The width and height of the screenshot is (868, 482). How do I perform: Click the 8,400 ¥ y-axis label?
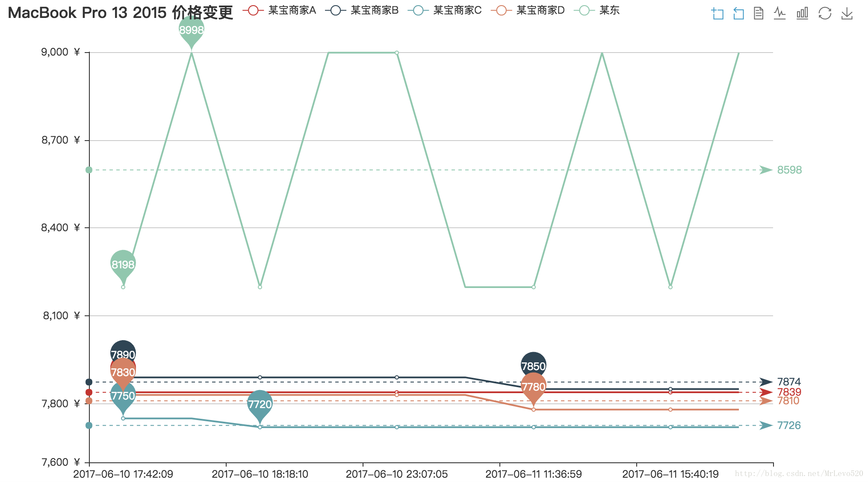click(61, 228)
